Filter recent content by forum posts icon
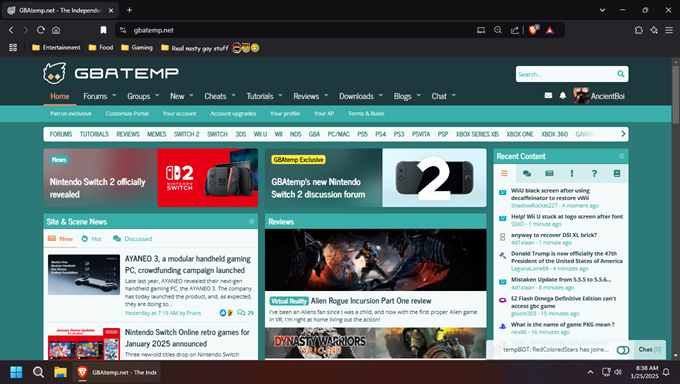 click(x=527, y=174)
